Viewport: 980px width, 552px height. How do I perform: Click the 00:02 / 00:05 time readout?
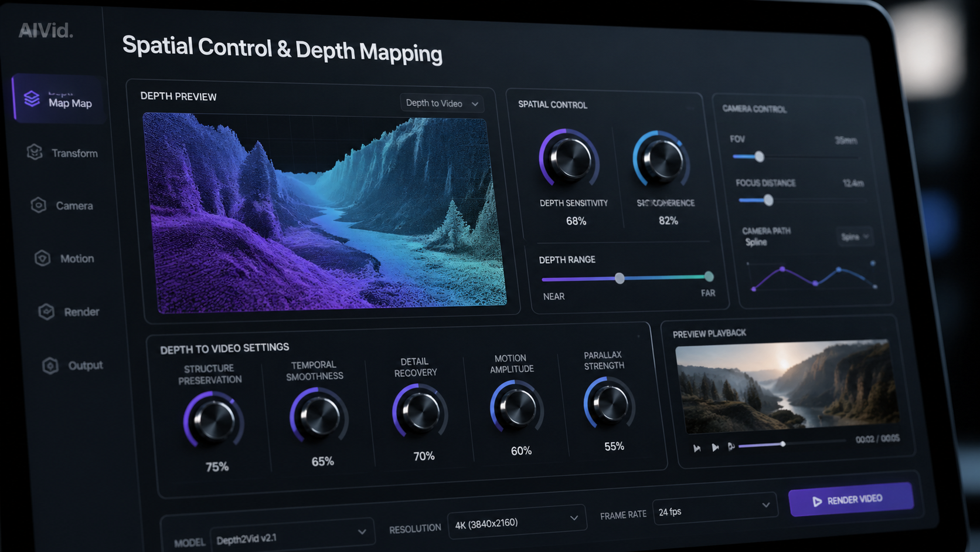[877, 439]
